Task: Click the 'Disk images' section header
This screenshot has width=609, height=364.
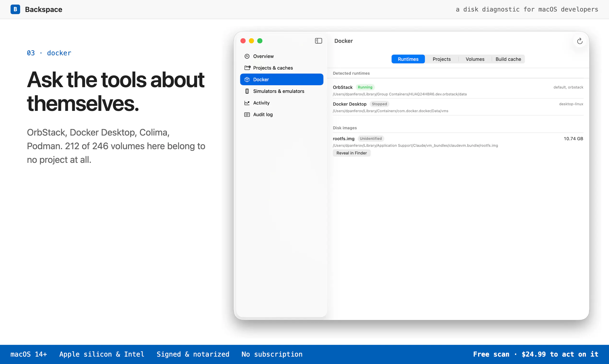Action: point(345,128)
